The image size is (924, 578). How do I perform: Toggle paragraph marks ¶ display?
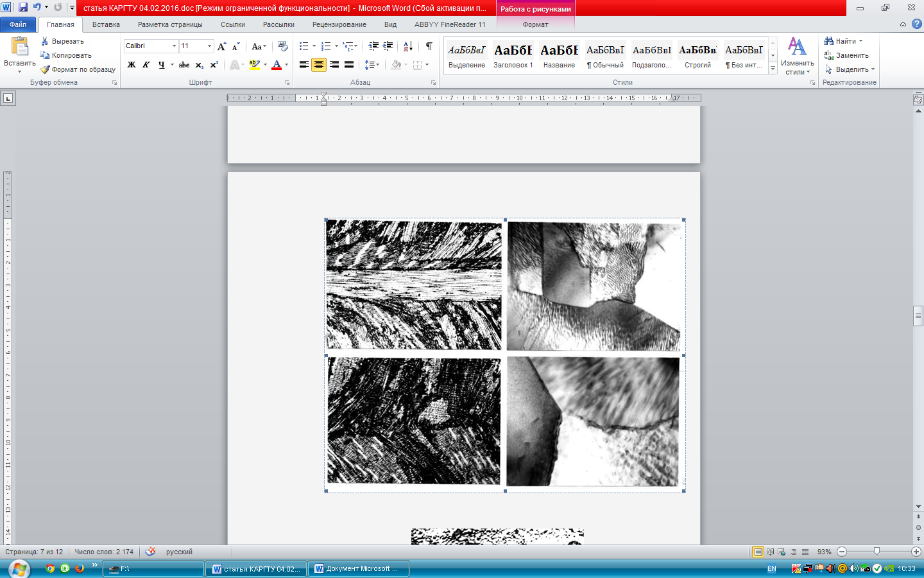[x=429, y=46]
